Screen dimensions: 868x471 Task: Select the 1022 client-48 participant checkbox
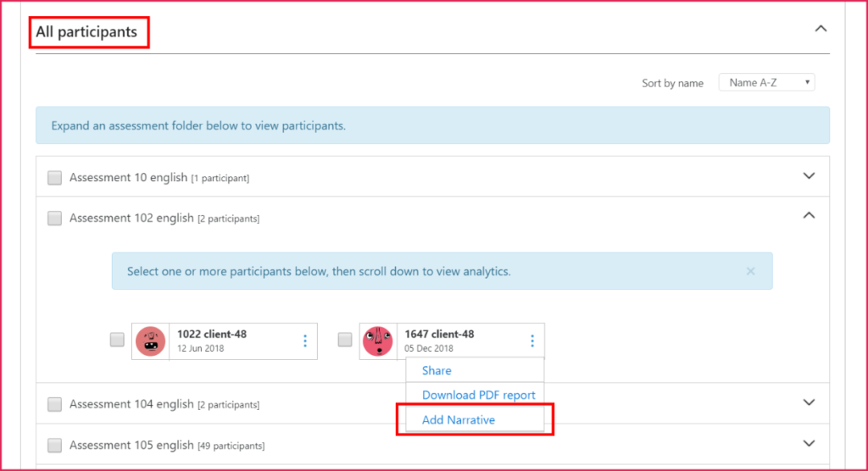coord(117,340)
